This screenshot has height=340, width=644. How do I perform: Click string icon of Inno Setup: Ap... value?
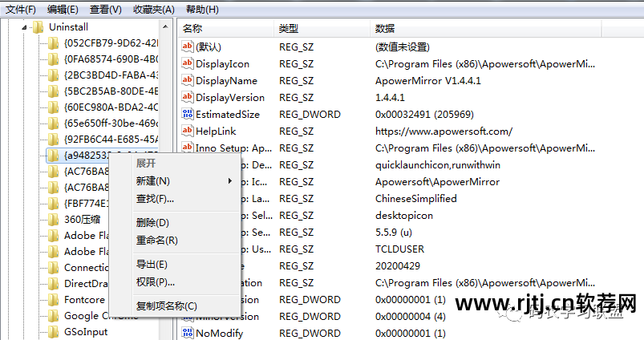tap(188, 148)
